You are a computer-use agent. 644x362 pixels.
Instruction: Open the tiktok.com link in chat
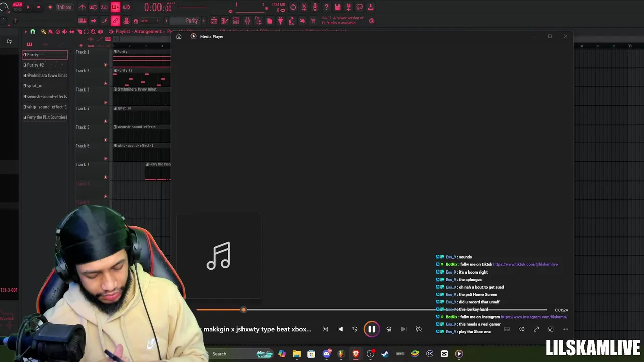pyautogui.click(x=525, y=264)
